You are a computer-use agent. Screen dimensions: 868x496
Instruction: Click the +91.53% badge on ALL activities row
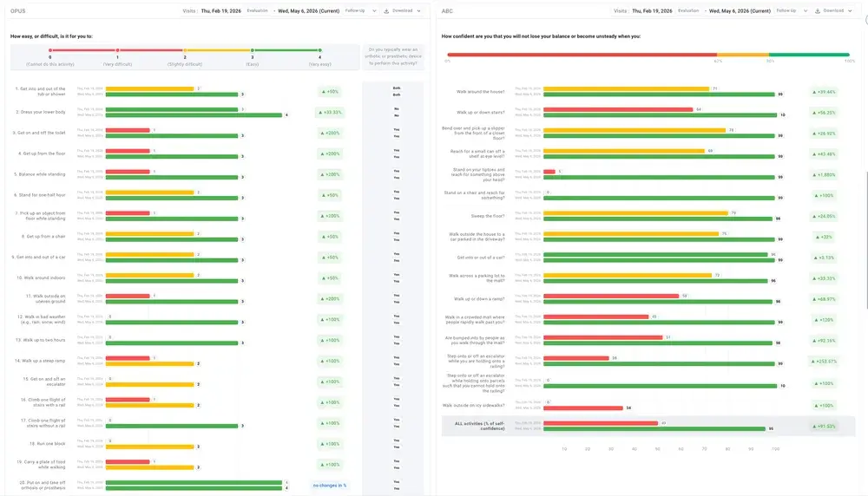tap(824, 427)
